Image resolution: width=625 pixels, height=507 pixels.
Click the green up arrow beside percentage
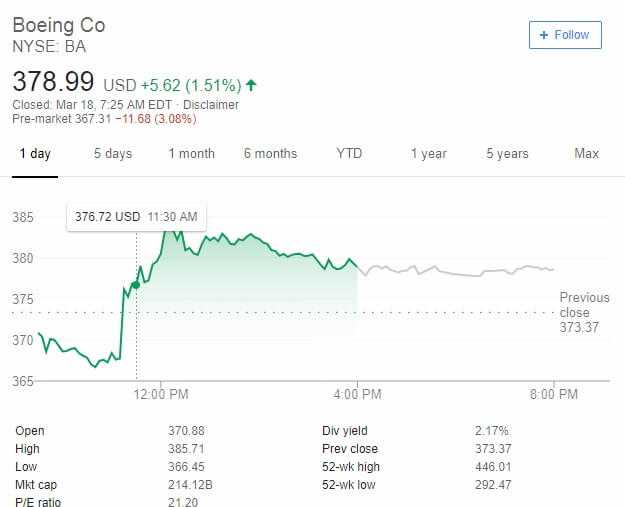point(251,85)
